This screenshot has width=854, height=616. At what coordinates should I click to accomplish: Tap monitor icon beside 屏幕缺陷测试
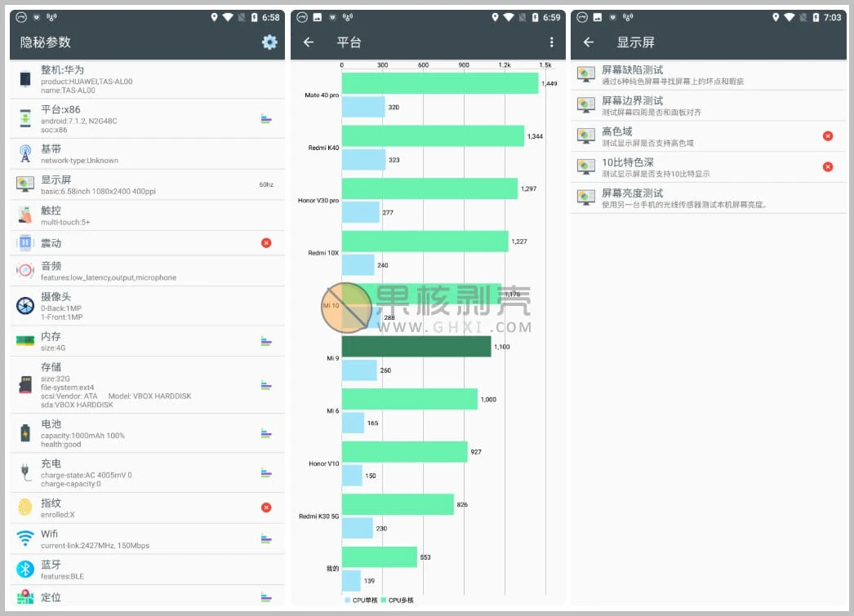pos(586,74)
